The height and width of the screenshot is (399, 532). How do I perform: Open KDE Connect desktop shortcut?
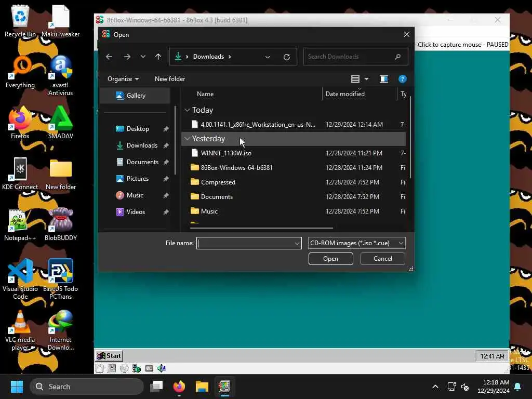click(x=20, y=174)
